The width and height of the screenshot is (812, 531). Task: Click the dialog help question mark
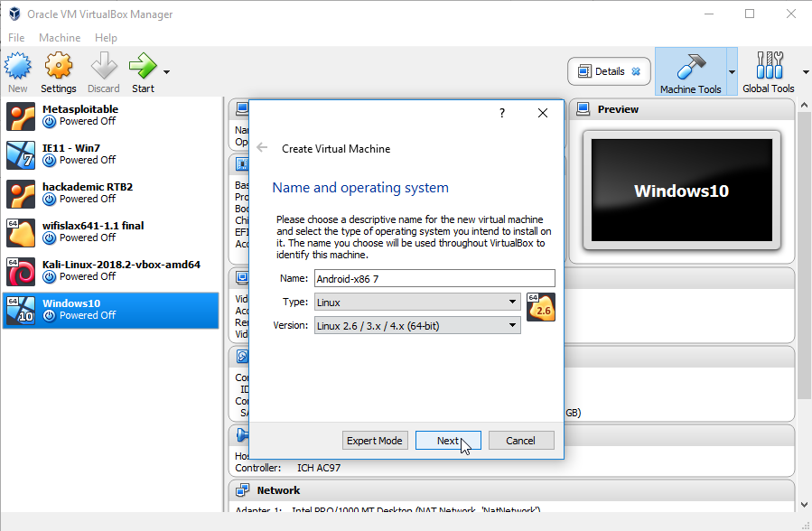502,113
